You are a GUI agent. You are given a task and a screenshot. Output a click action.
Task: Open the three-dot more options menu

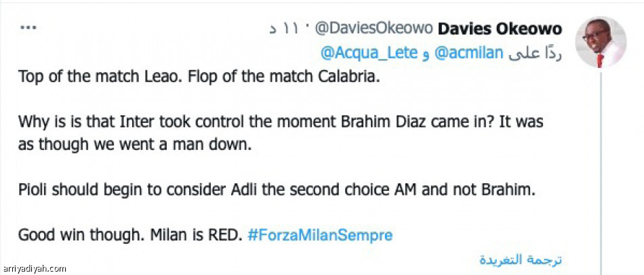pos(28,29)
